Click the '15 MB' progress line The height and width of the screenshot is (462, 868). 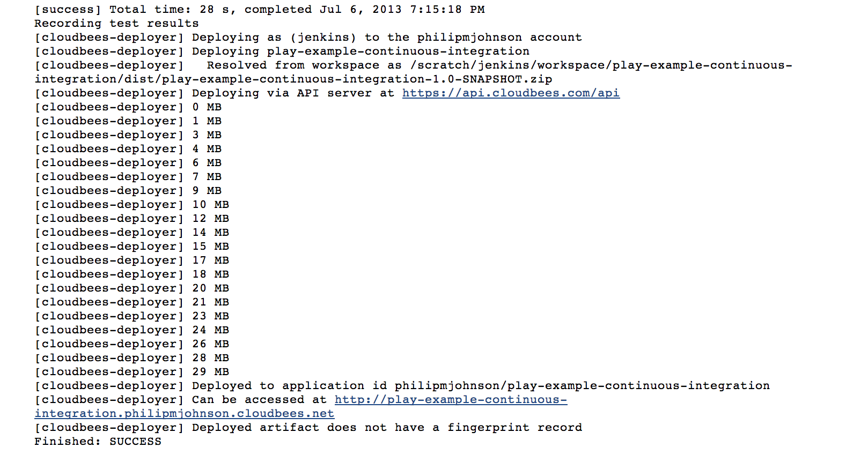point(132,247)
